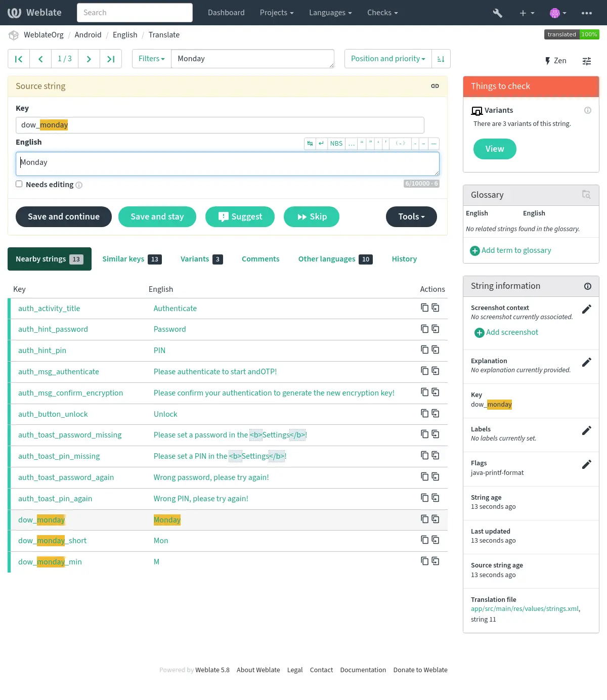Screen dimensions: 607x700
Task: Skip this string
Action: (x=312, y=217)
